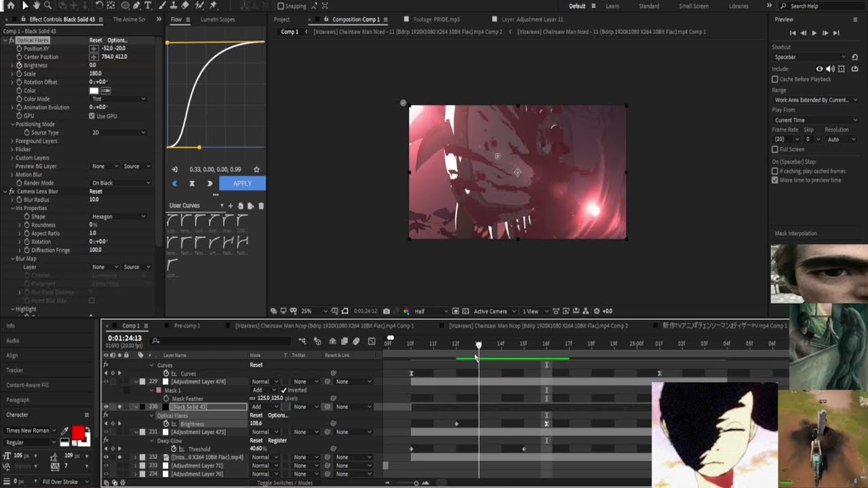Viewport: 868px width, 488px height.
Task: Select the Brush tool
Action: click(162, 5)
